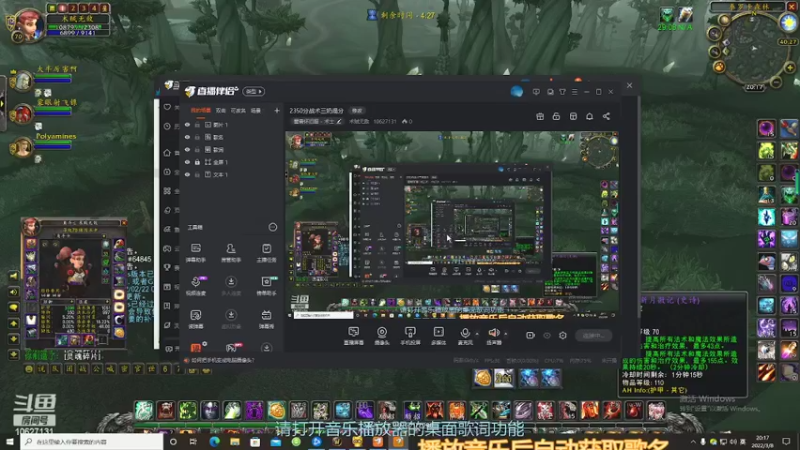Collapse the toolbox section
The height and width of the screenshot is (450, 800).
coord(272,227)
